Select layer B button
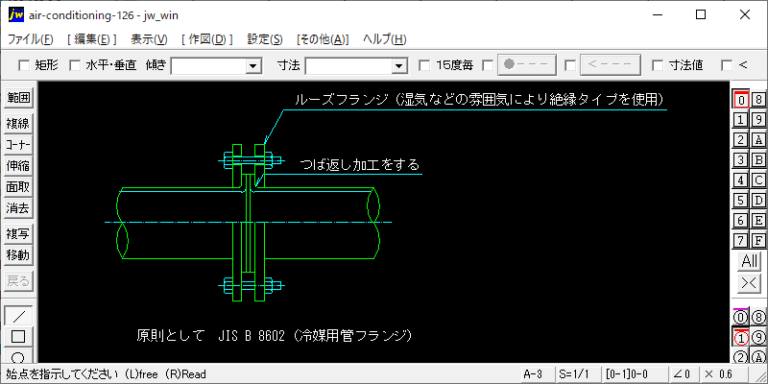The image size is (768, 384). [759, 160]
